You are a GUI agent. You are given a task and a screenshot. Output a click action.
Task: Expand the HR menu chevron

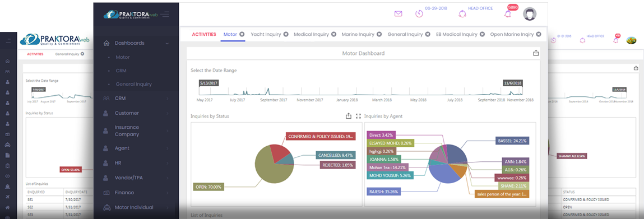click(x=168, y=163)
